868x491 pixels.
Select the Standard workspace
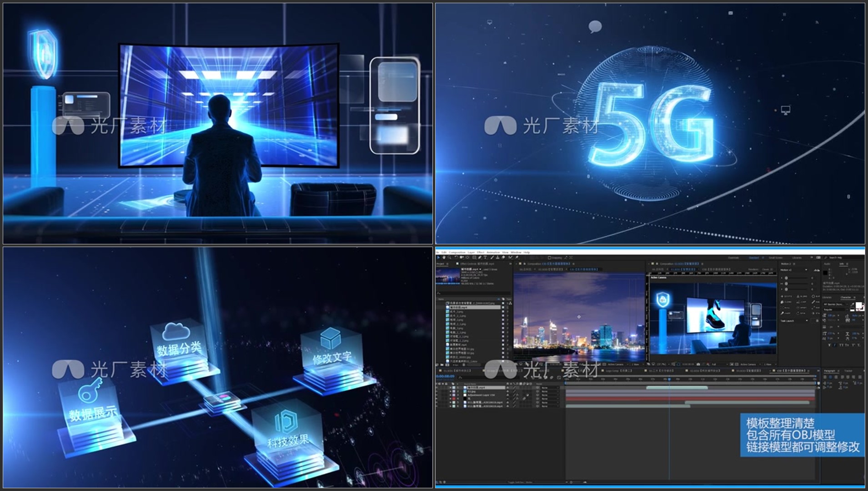[x=753, y=258]
